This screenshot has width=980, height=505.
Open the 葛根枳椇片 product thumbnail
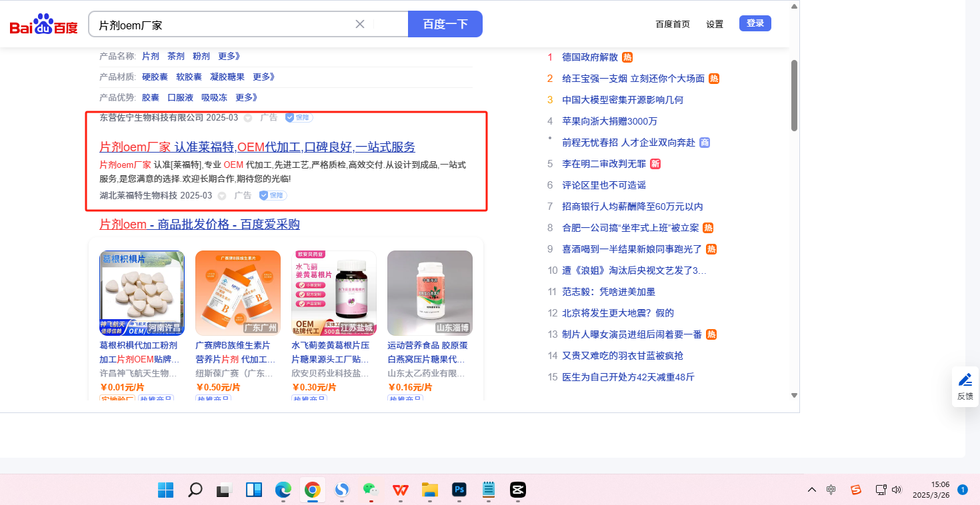[x=142, y=293]
